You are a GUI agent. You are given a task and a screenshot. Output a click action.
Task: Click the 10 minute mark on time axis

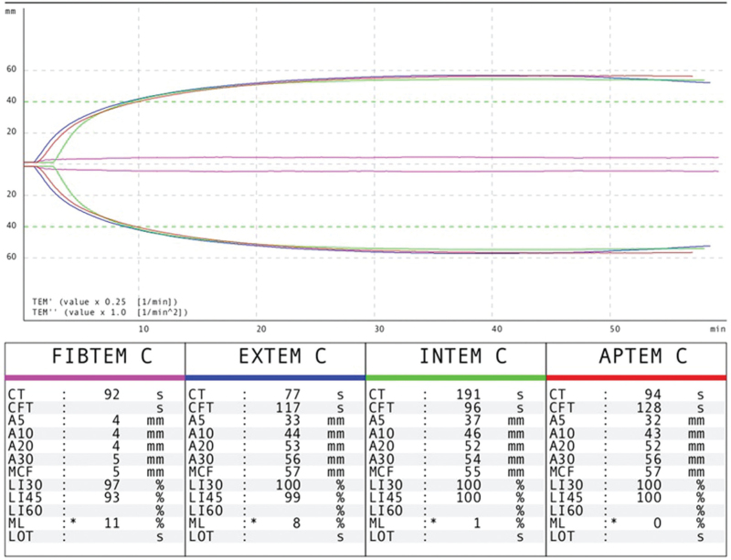pos(142,327)
